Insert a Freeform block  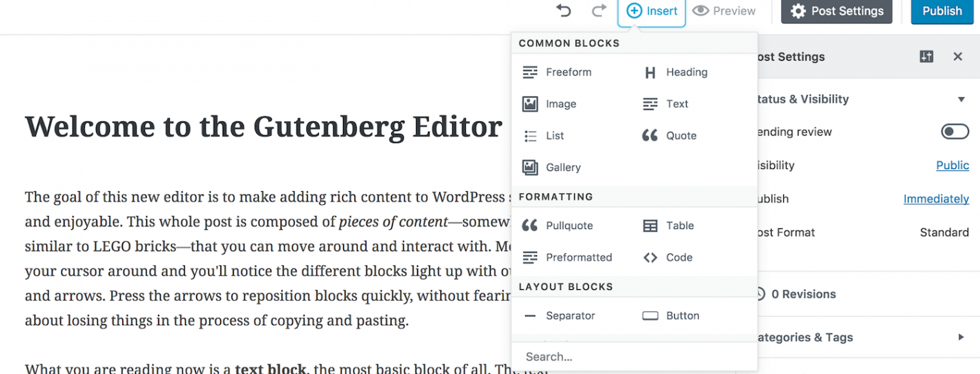(558, 72)
